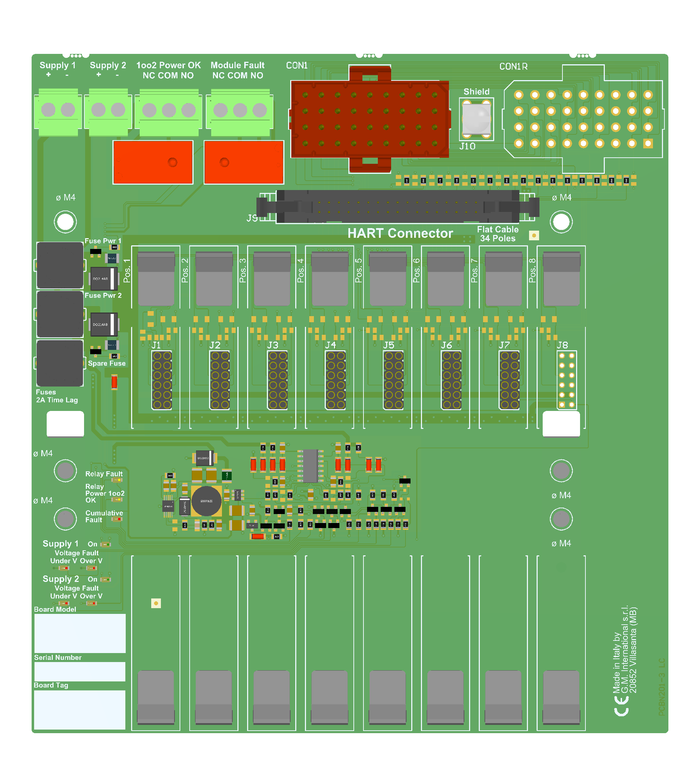Select the 1oo2 Power OK terminal connector
This screenshot has width=700, height=768.
[x=169, y=112]
